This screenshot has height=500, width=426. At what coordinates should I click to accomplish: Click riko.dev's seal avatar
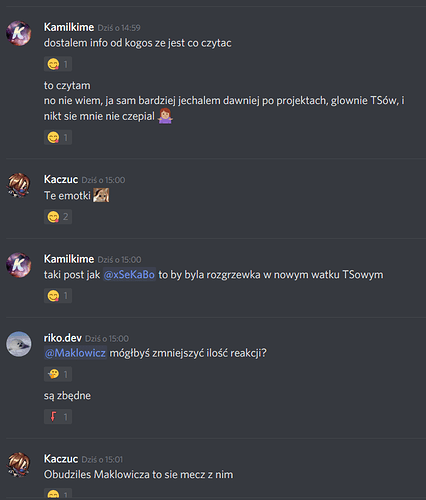click(x=19, y=344)
